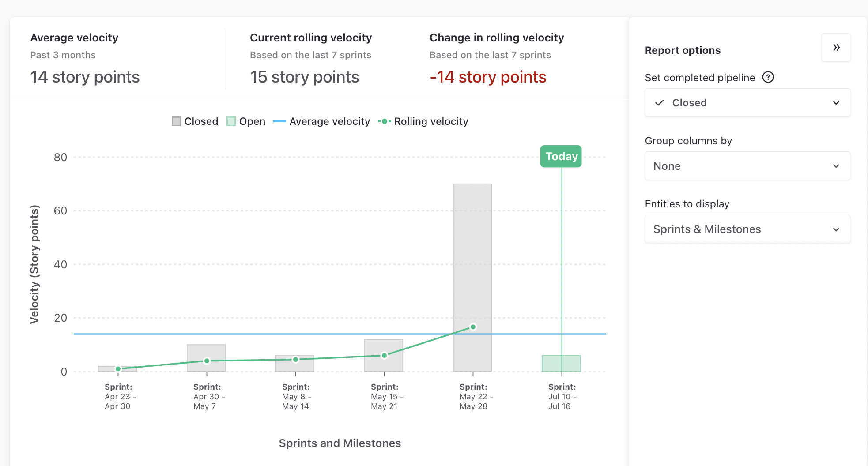This screenshot has width=868, height=466.
Task: Click the '15 story points' rolling velocity value
Action: click(304, 77)
